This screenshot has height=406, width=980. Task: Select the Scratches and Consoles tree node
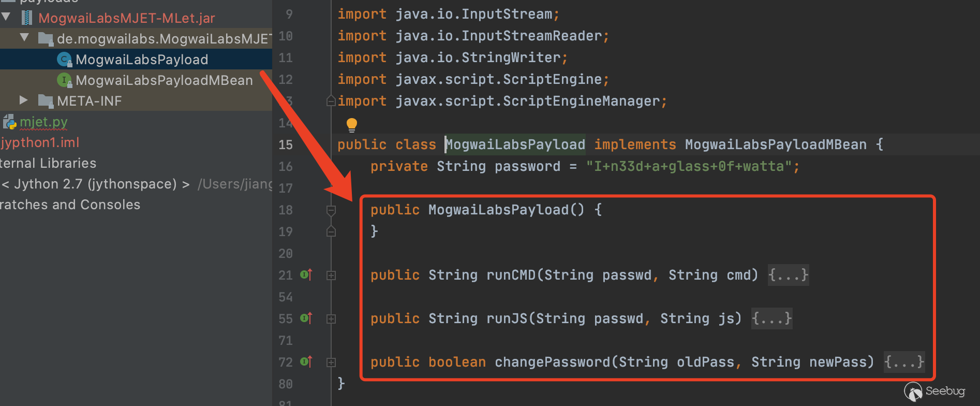(70, 205)
